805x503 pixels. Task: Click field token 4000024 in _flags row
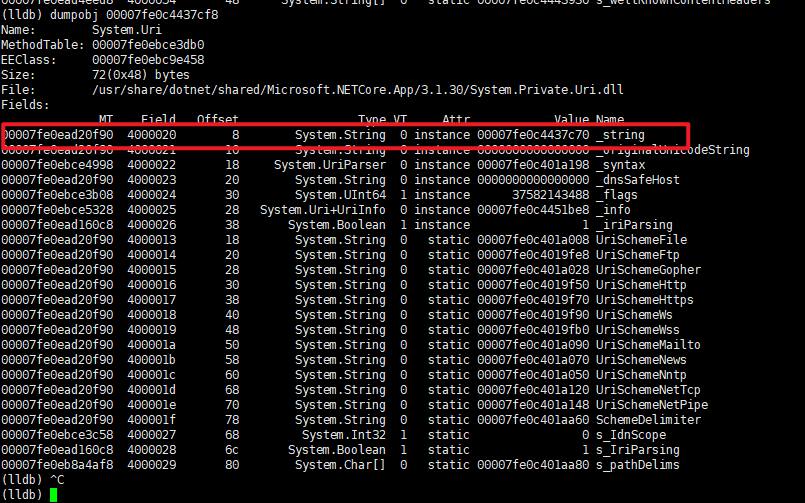pos(151,195)
